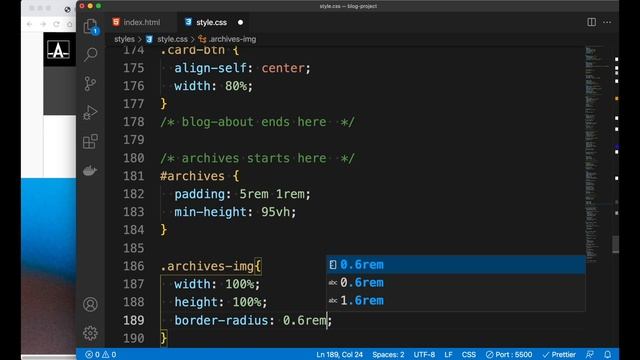Click the Ln 189, Col 24 cursor position
The height and width of the screenshot is (360, 640).
pos(340,354)
